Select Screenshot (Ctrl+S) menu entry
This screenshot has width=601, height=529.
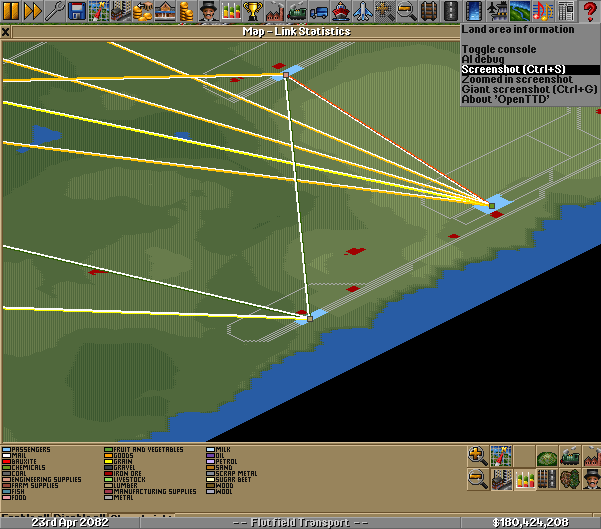click(x=530, y=69)
